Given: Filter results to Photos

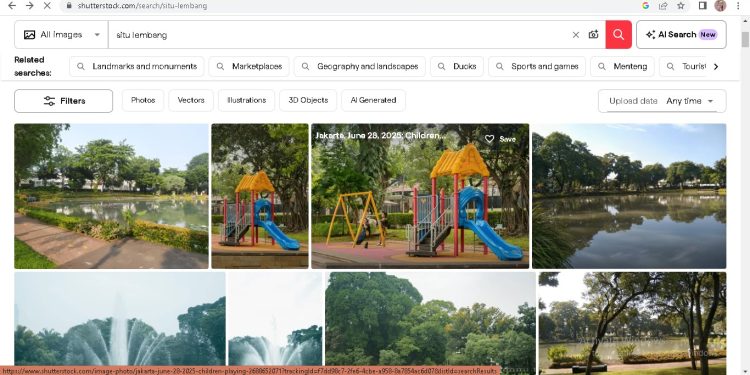Looking at the screenshot, I should point(143,100).
